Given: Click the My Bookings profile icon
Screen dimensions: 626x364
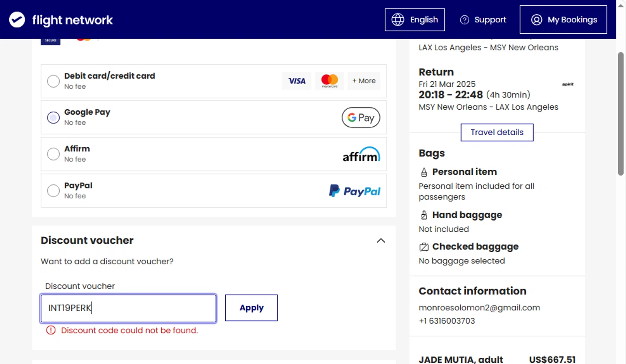Looking at the screenshot, I should (537, 20).
